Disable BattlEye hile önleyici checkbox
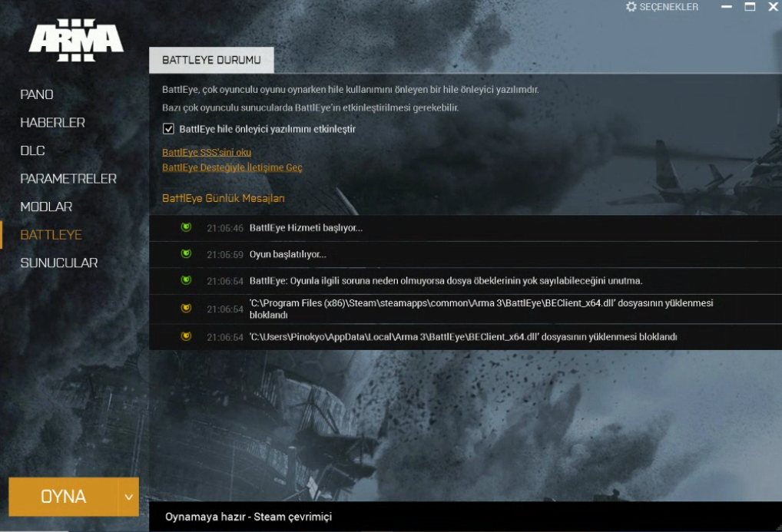The height and width of the screenshot is (532, 782). coord(168,129)
